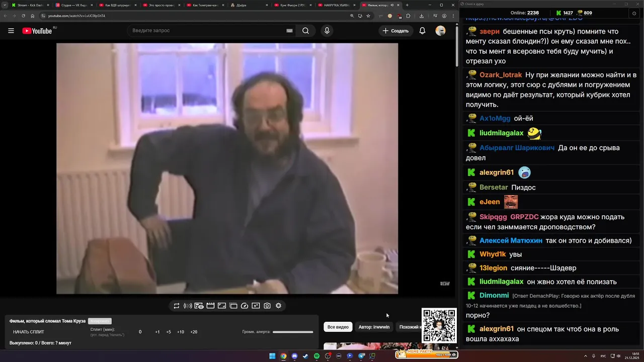Open the Chrome extensions puzzle icon

click(408, 16)
